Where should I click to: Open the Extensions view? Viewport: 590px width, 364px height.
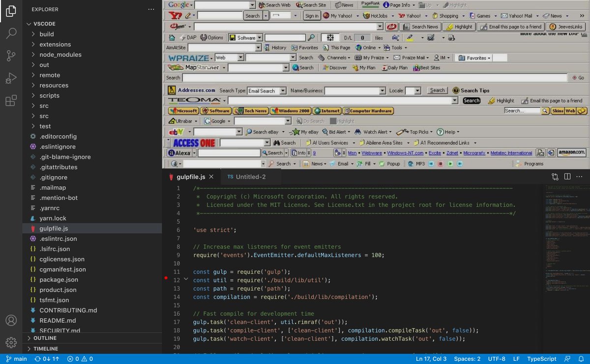(x=11, y=101)
